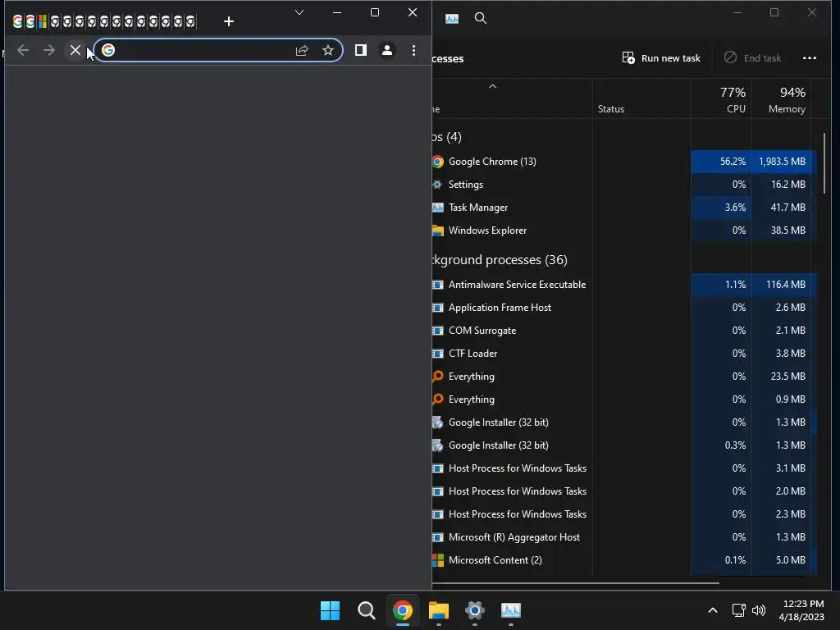
Task: Click Chrome's 1,983.5 MB memory value
Action: (x=782, y=162)
